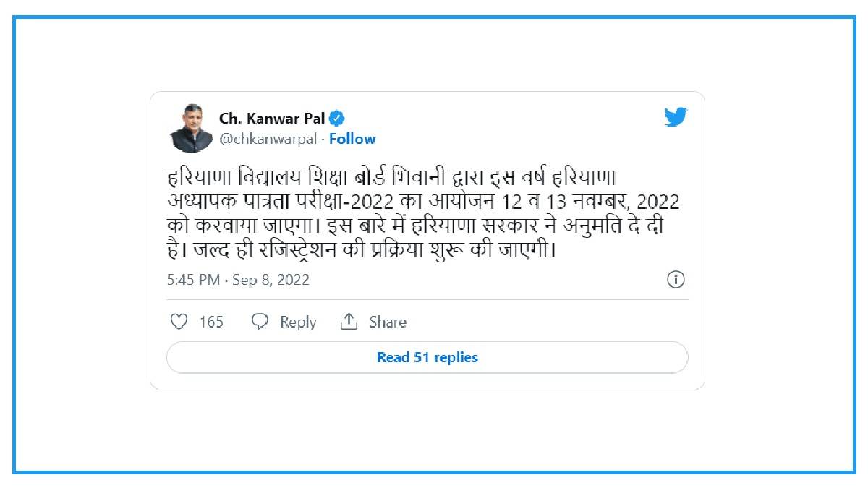Open Ch. Kanwar Pal's profile photo

[191, 128]
